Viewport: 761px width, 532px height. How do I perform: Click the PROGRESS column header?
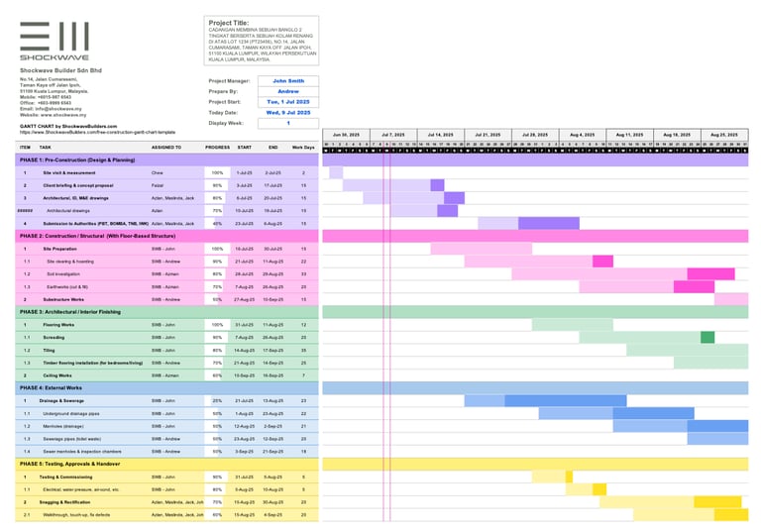point(217,147)
